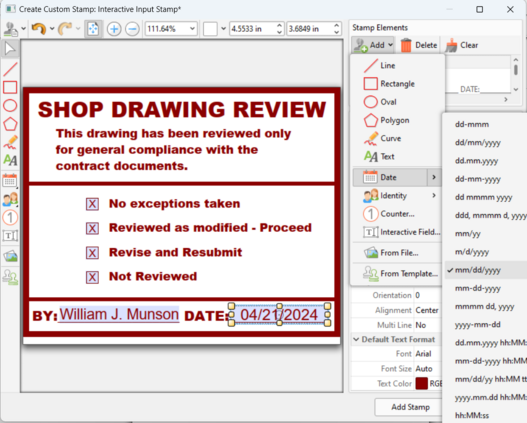Image resolution: width=527 pixels, height=423 pixels.
Task: Click the dark red Text Color swatch
Action: click(421, 383)
